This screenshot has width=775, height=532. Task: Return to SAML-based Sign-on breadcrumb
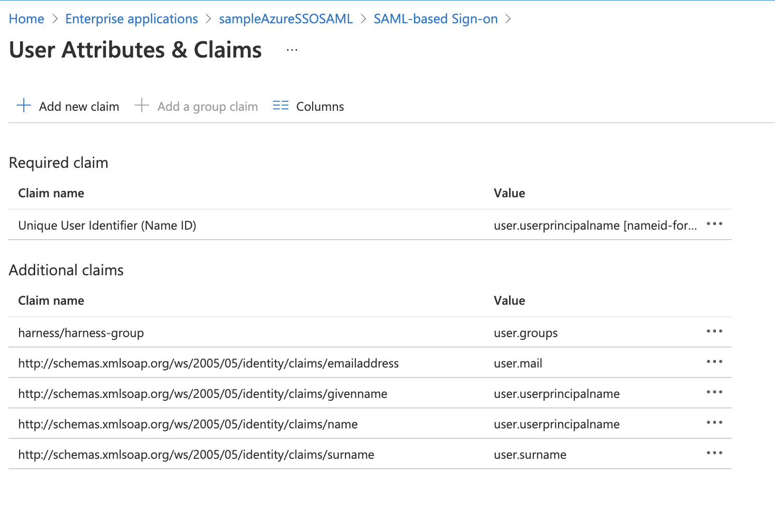[x=435, y=19]
